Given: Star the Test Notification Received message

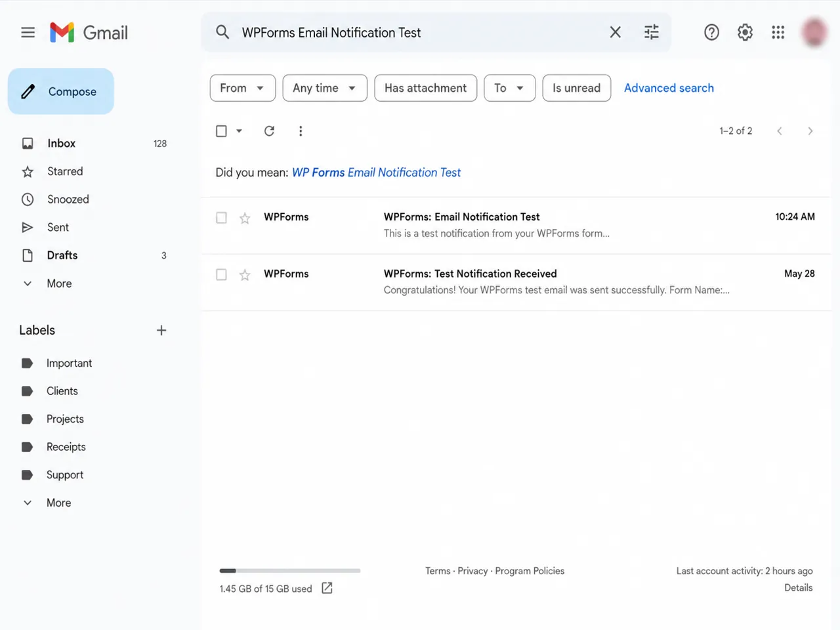Looking at the screenshot, I should (245, 274).
